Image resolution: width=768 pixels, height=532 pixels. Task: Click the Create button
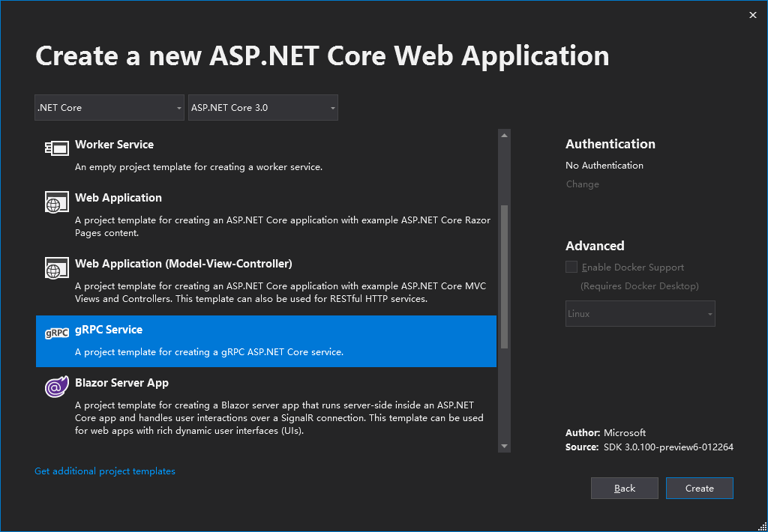pos(699,488)
